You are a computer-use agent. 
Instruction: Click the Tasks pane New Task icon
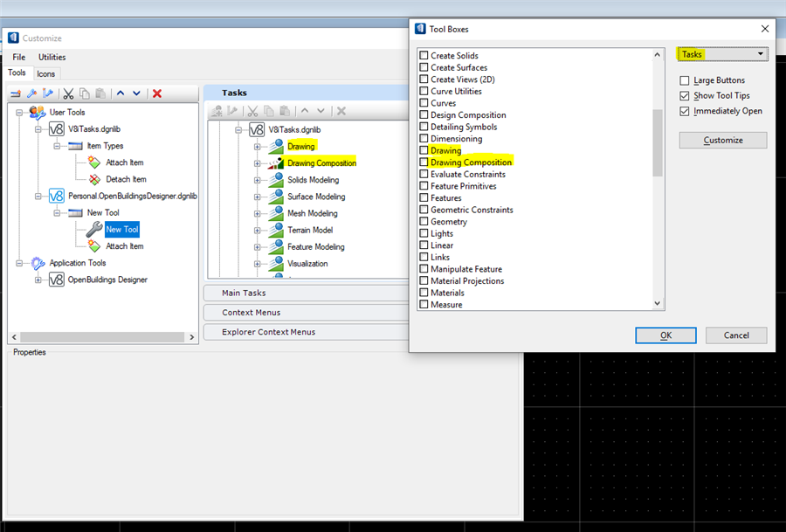coord(217,111)
